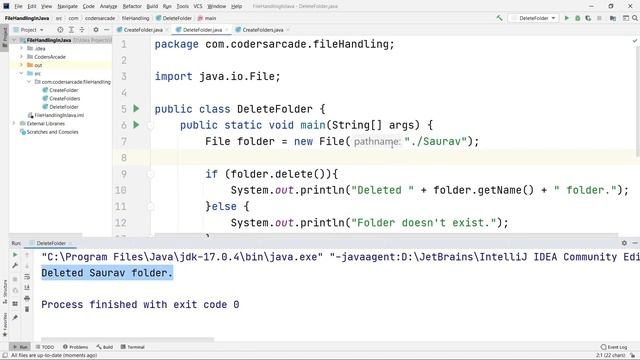
Task: Click the Select Opened File locate icon
Action: [60, 30]
